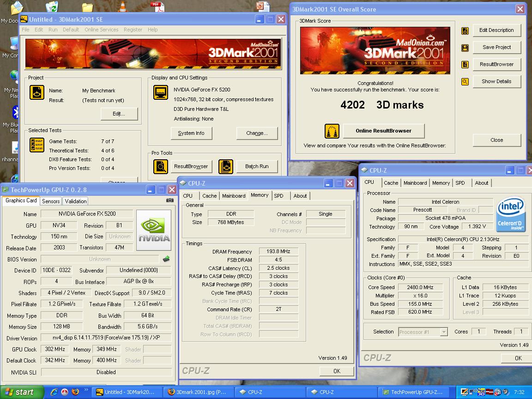The height and width of the screenshot is (399, 532).
Task: Click the Online ResultBrowser button
Action: pyautogui.click(x=383, y=131)
